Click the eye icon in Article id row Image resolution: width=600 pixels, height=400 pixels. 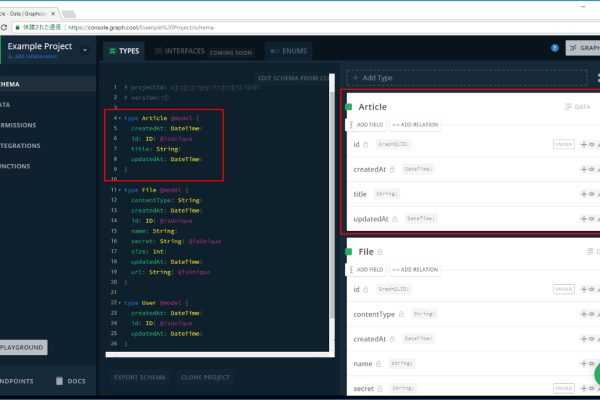click(x=591, y=144)
